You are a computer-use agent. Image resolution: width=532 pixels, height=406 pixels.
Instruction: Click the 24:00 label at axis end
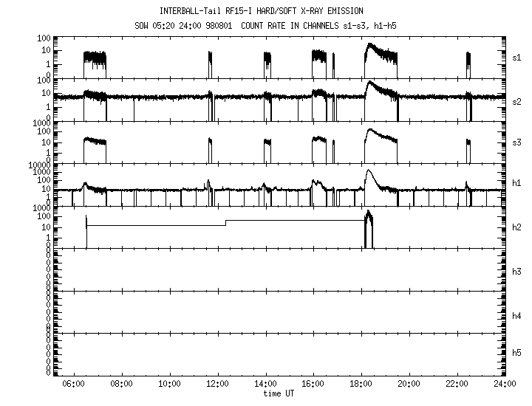click(x=505, y=384)
